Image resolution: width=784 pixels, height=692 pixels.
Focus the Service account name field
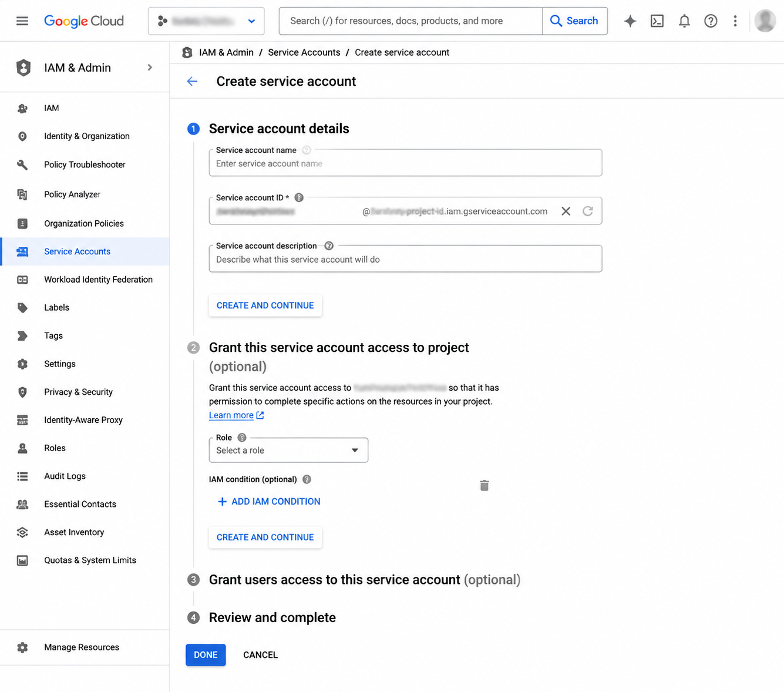click(405, 163)
